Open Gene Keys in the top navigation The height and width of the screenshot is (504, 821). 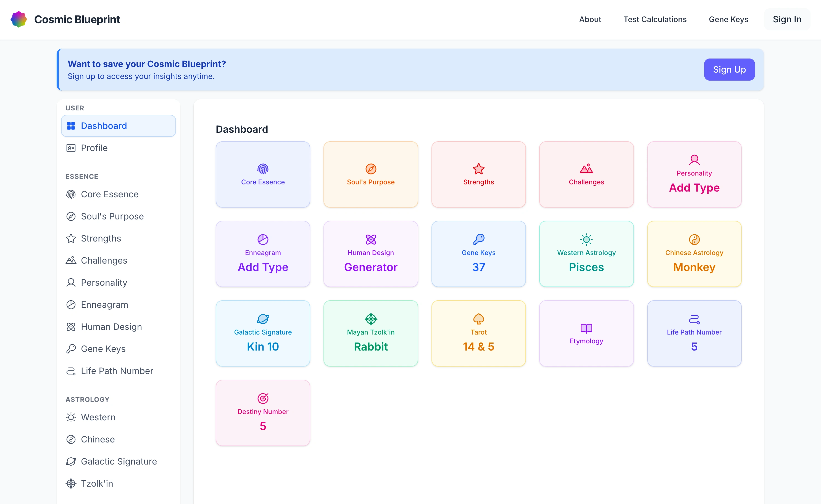(x=728, y=19)
